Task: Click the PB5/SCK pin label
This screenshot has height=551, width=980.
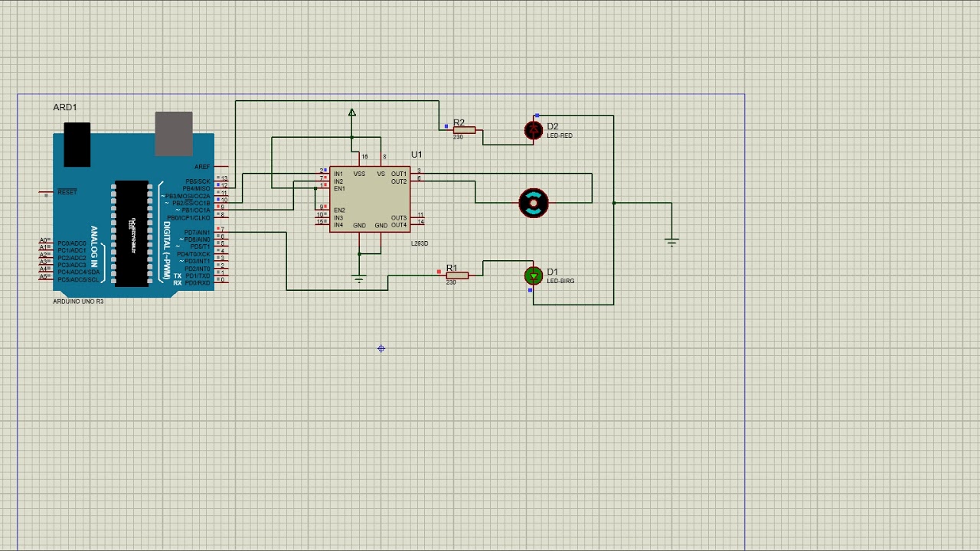Action: 198,181
